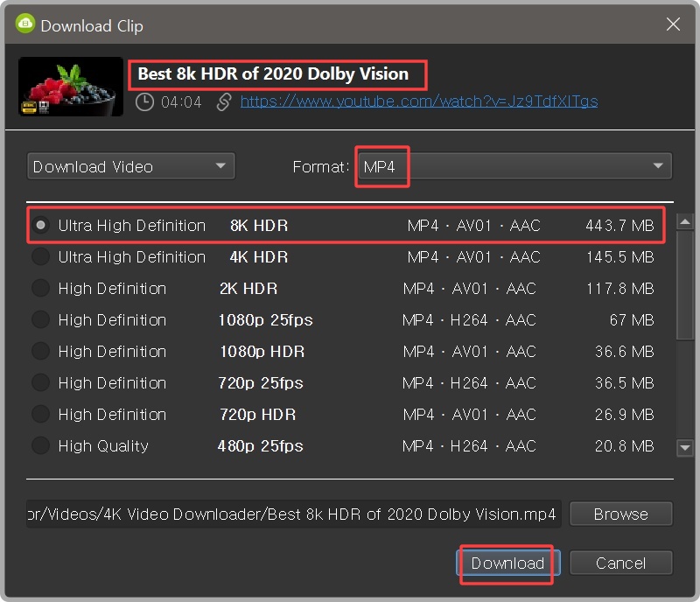Click the scrollbar down arrow
The image size is (700, 602).
coord(685,448)
